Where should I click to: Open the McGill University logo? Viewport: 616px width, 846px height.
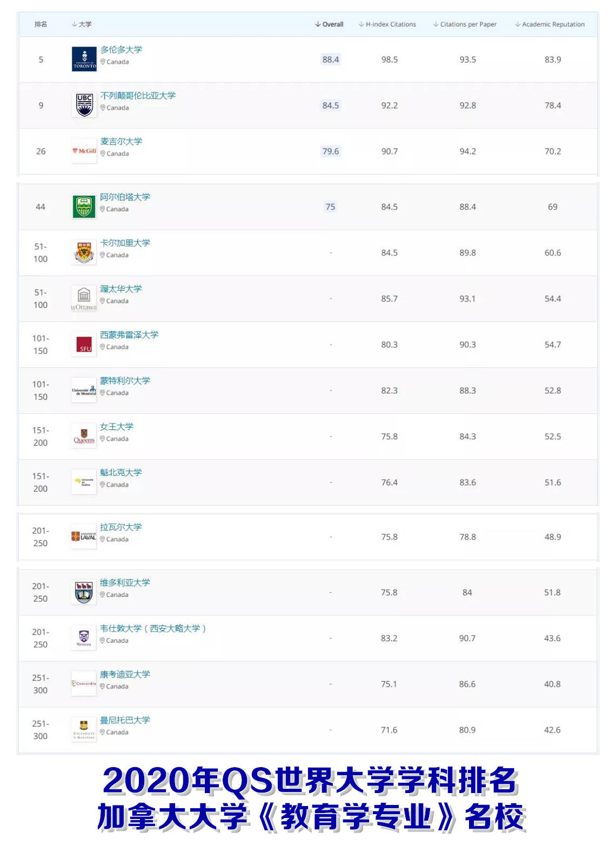coord(84,151)
